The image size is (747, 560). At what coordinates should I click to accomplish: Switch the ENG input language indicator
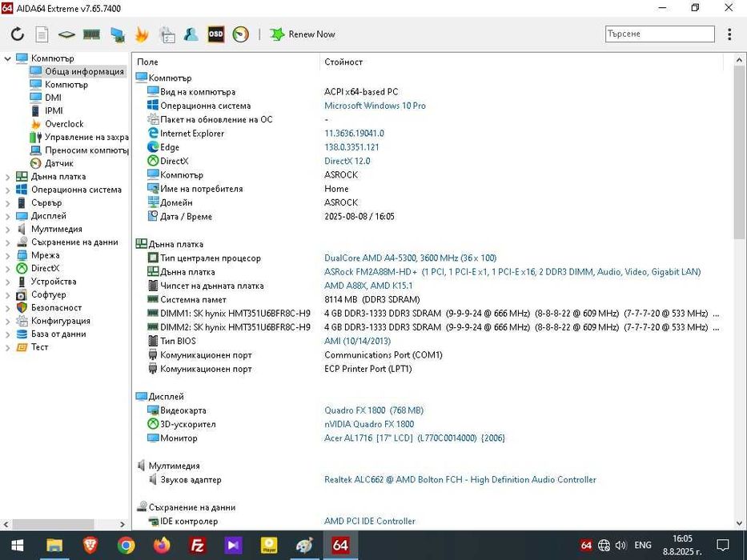(x=643, y=546)
